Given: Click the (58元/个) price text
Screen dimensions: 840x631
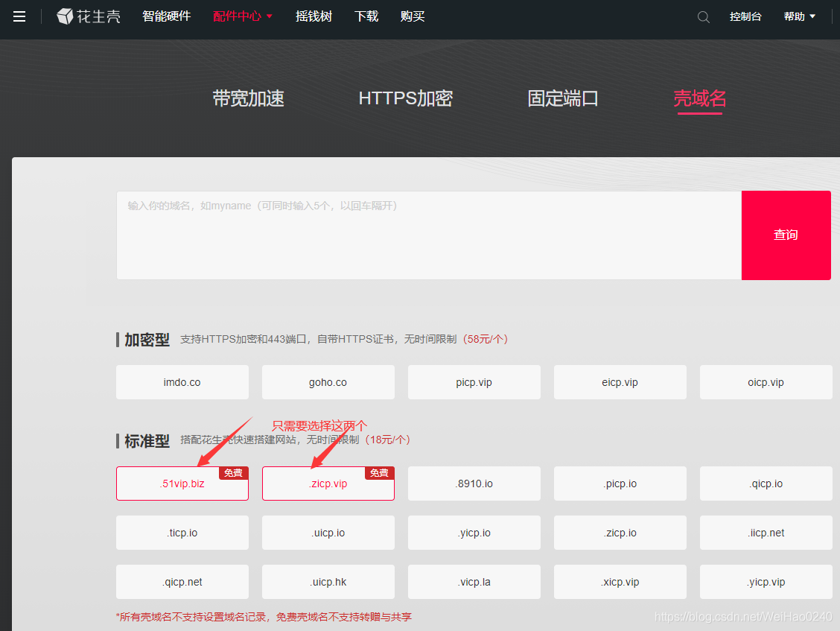Looking at the screenshot, I should coord(486,340).
